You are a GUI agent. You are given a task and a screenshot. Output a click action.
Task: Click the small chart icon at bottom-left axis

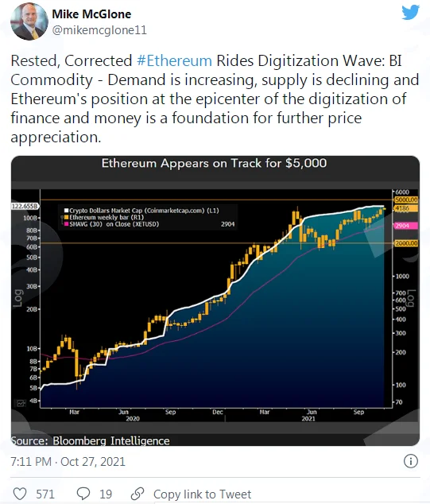(21, 403)
